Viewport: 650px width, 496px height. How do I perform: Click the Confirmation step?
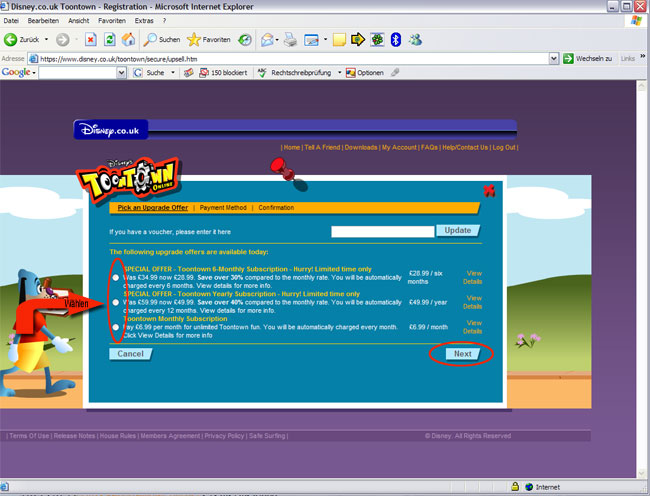pyautogui.click(x=276, y=208)
